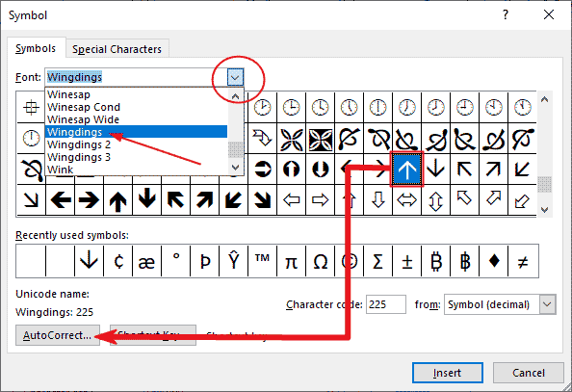This screenshot has height=392, width=572.
Task: Pick the 6 o'clock clock symbol
Action: (x=377, y=107)
